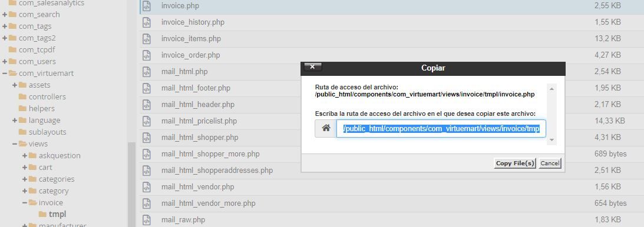This screenshot has width=644, height=227.
Task: Expand the language folder
Action: tap(14, 121)
